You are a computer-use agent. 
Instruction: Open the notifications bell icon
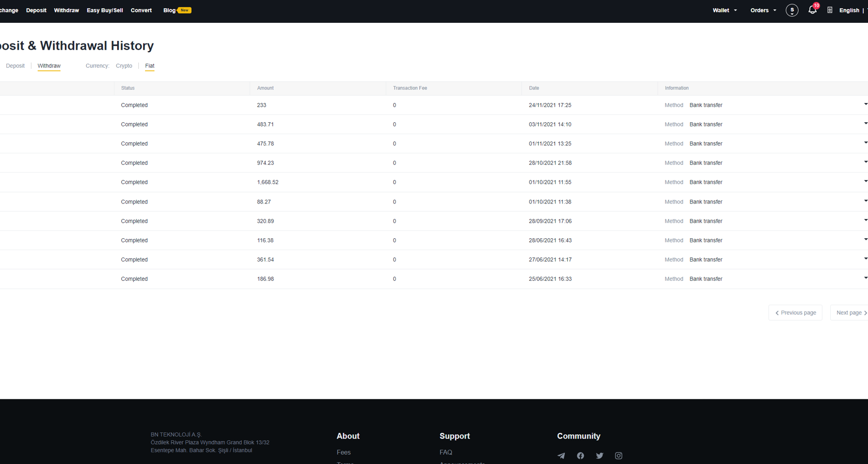pyautogui.click(x=812, y=10)
